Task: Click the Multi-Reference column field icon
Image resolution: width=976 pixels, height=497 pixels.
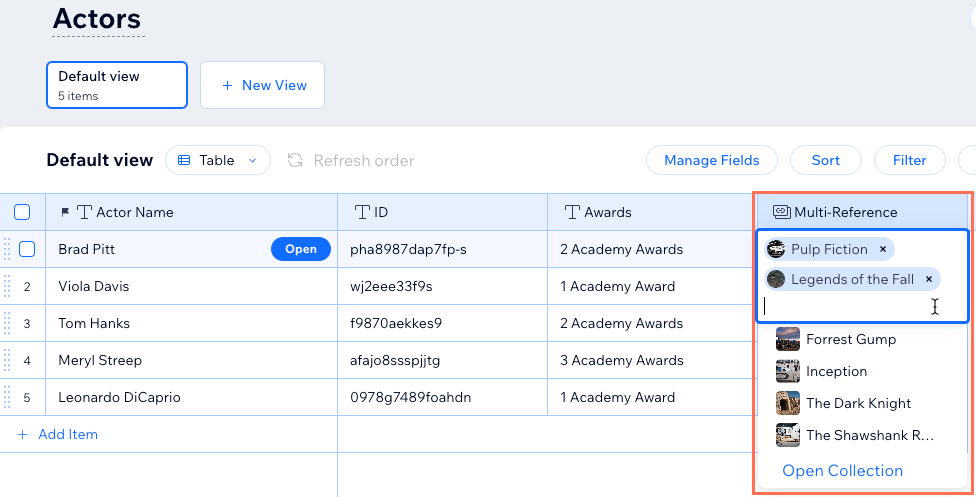Action: (781, 212)
